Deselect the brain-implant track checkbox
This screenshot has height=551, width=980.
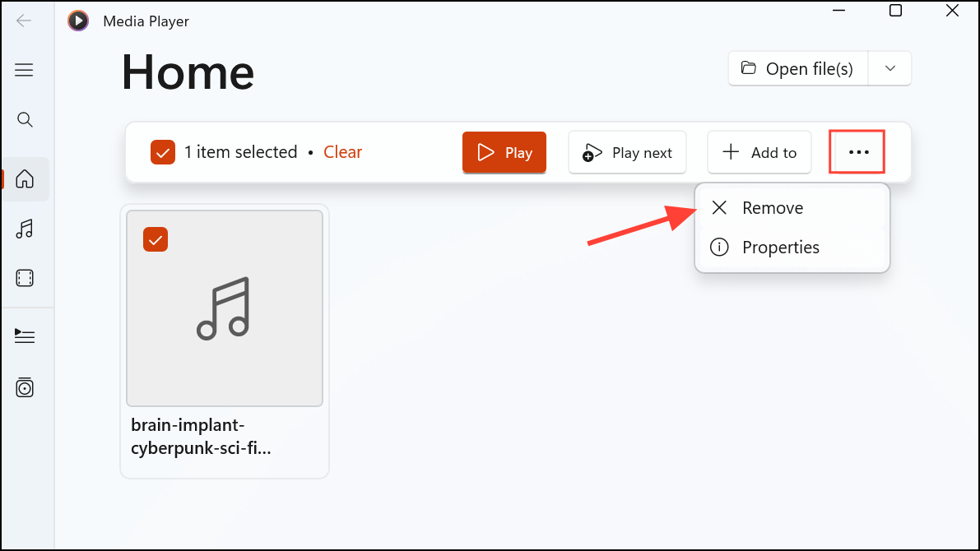click(x=156, y=239)
